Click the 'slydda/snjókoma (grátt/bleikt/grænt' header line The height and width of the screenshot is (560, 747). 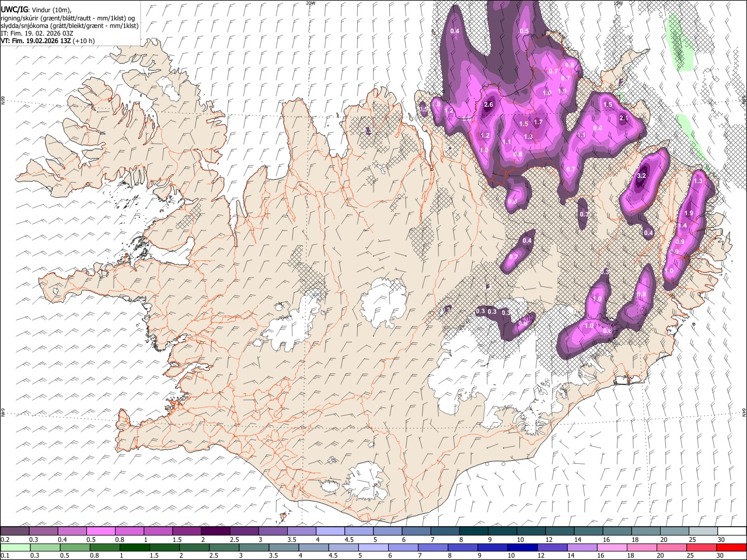point(69,26)
